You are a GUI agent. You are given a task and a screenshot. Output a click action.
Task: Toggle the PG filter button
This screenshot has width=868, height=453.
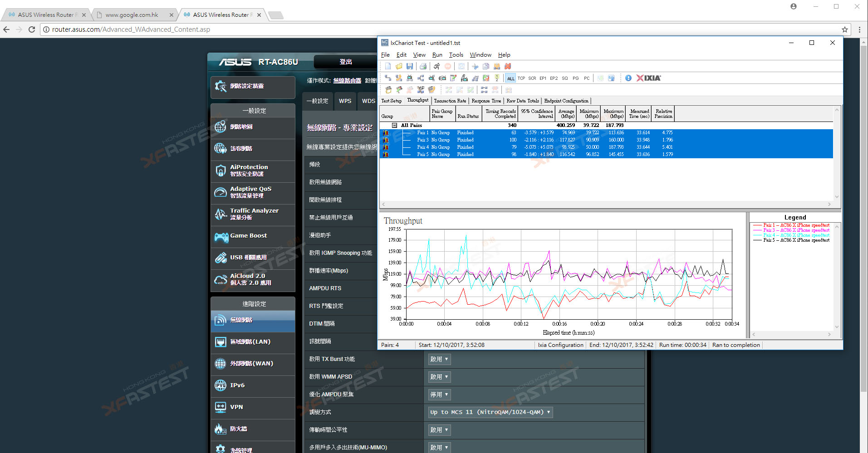click(x=576, y=78)
